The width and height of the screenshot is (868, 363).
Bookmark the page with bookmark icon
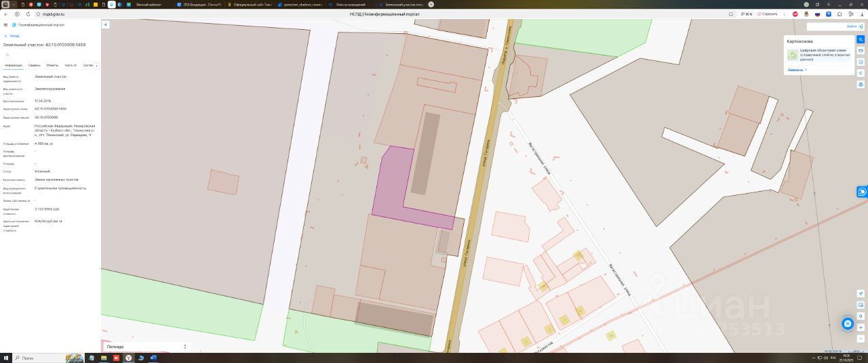click(731, 14)
